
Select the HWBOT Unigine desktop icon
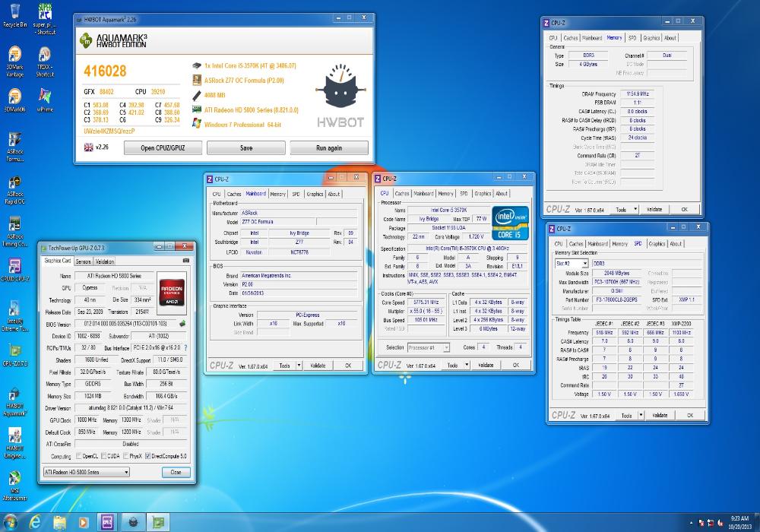[x=14, y=443]
